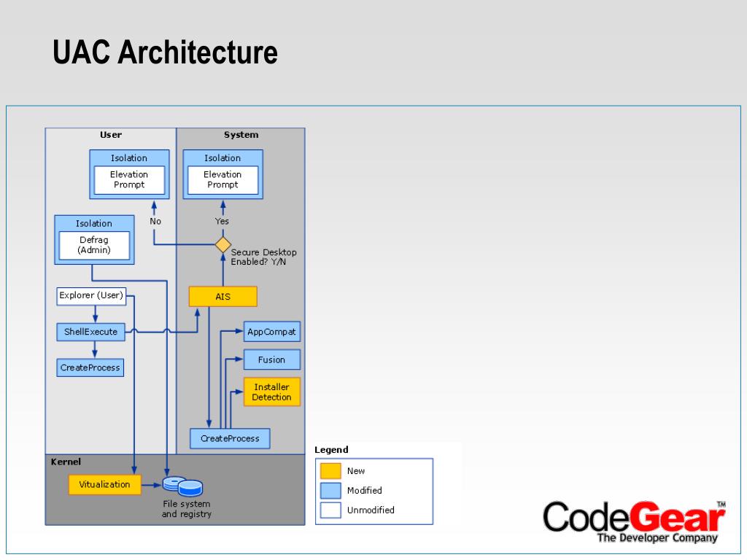747x560 pixels.
Task: Click the blue Modified legend swatch
Action: click(330, 491)
